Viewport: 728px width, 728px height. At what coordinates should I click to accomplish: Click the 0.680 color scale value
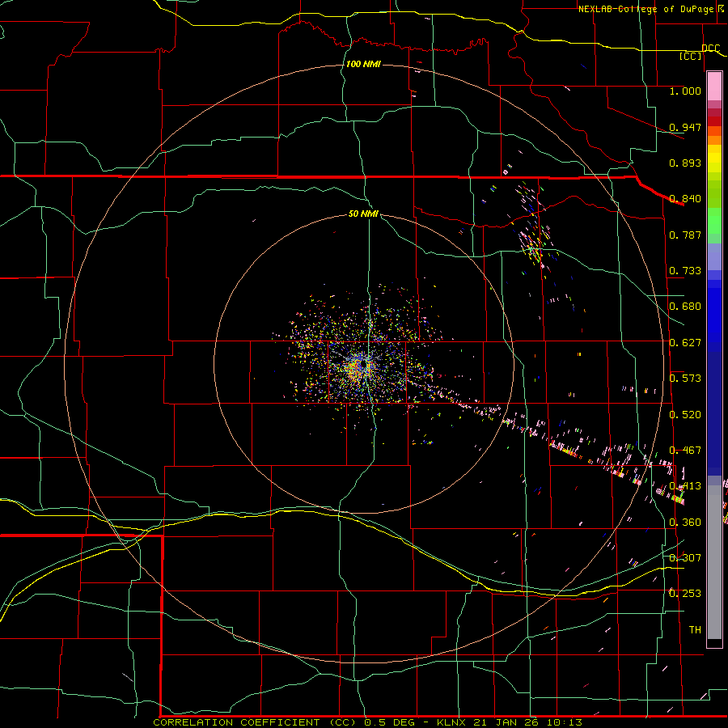pos(685,306)
